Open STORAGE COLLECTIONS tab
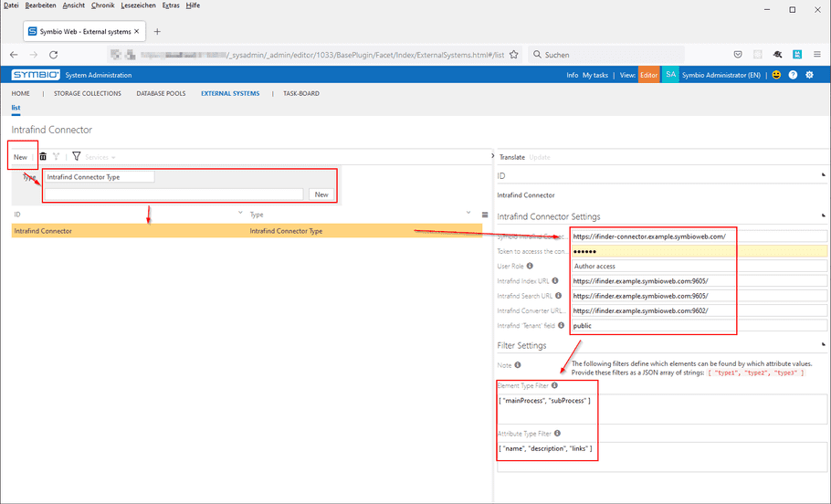831x504 pixels. coord(88,93)
